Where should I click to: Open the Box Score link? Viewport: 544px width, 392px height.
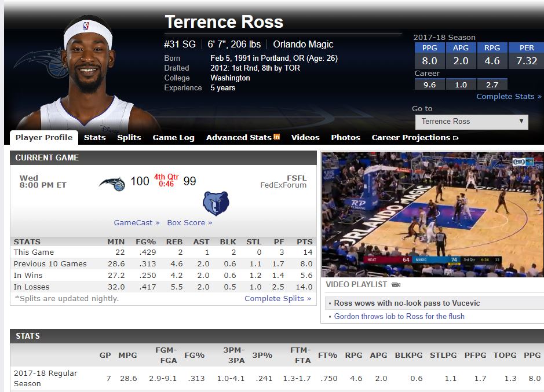(x=189, y=223)
